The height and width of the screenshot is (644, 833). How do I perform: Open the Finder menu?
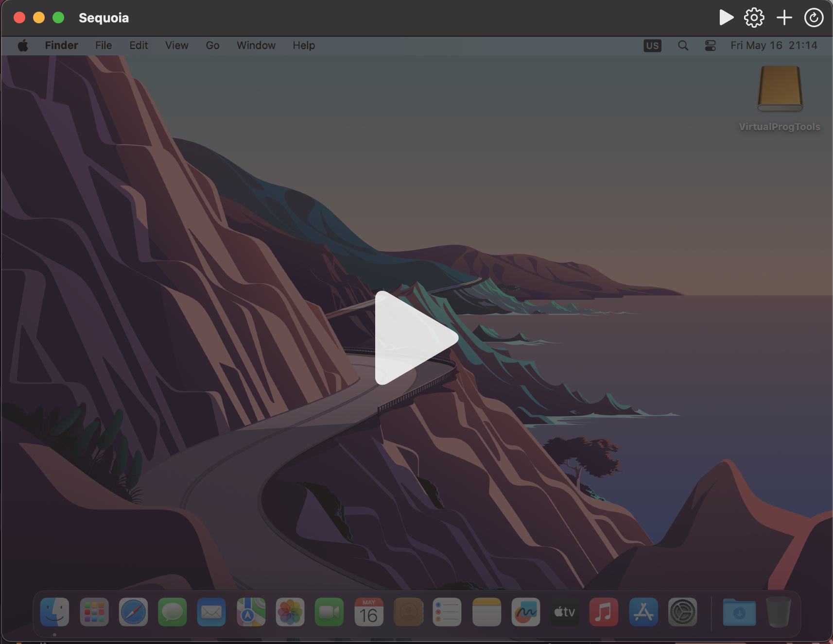61,45
